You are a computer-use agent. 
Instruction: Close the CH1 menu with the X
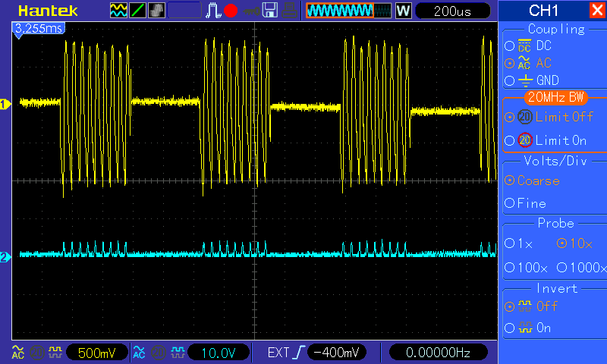pyautogui.click(x=596, y=10)
